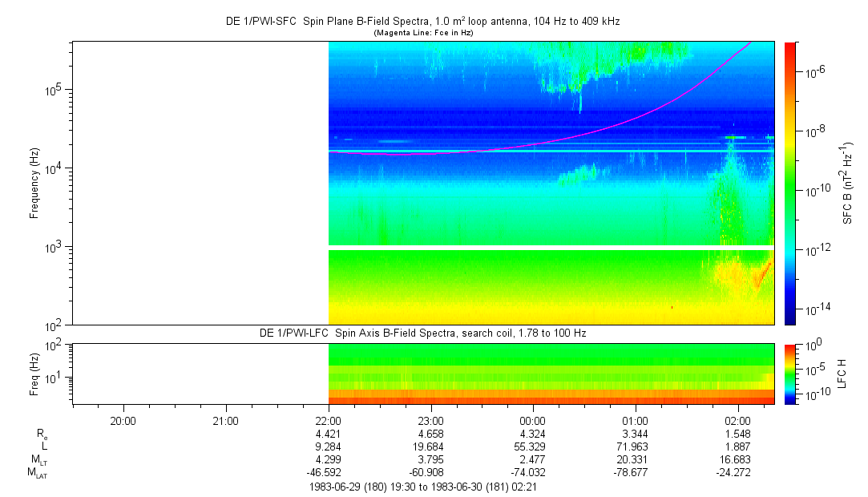
Task: Click the Re row label
Action: (42, 435)
